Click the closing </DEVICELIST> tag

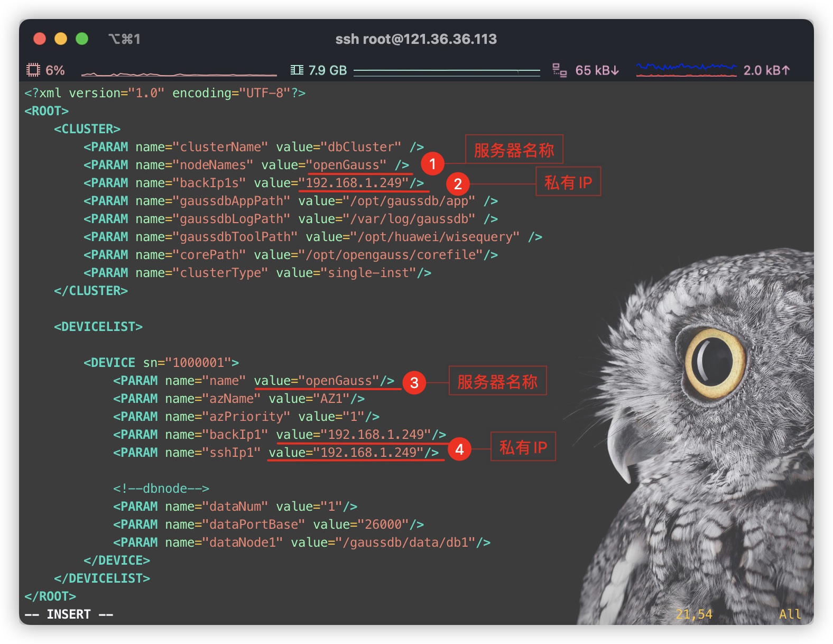click(102, 578)
